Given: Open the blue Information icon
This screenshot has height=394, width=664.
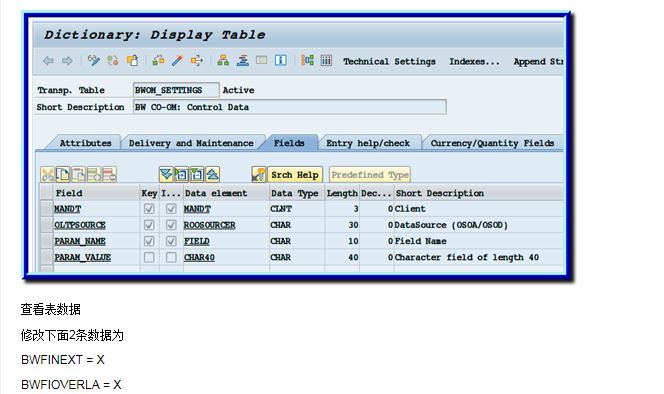Looking at the screenshot, I should click(x=280, y=61).
